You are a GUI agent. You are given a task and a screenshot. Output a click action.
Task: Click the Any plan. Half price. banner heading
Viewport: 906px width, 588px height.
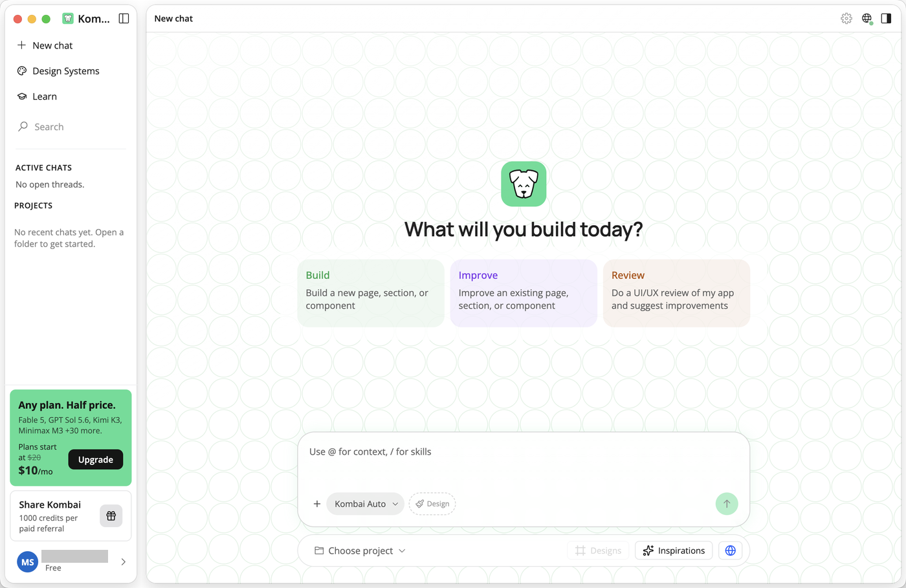tap(67, 406)
